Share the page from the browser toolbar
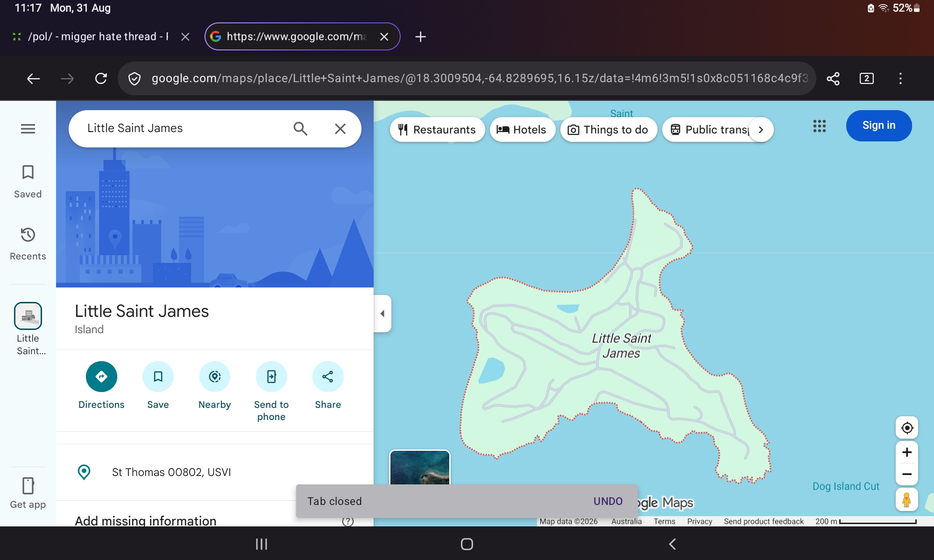 [x=833, y=78]
